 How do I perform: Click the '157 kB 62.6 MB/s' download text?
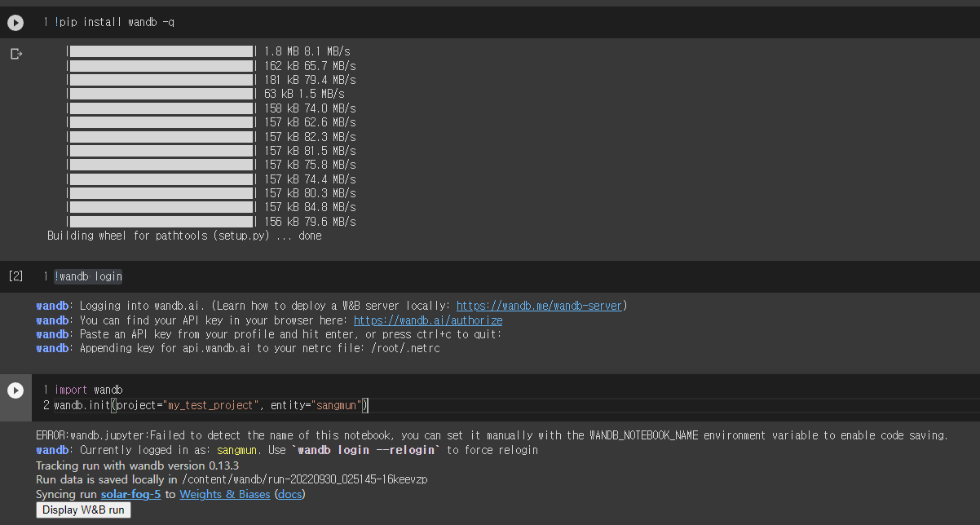310,122
